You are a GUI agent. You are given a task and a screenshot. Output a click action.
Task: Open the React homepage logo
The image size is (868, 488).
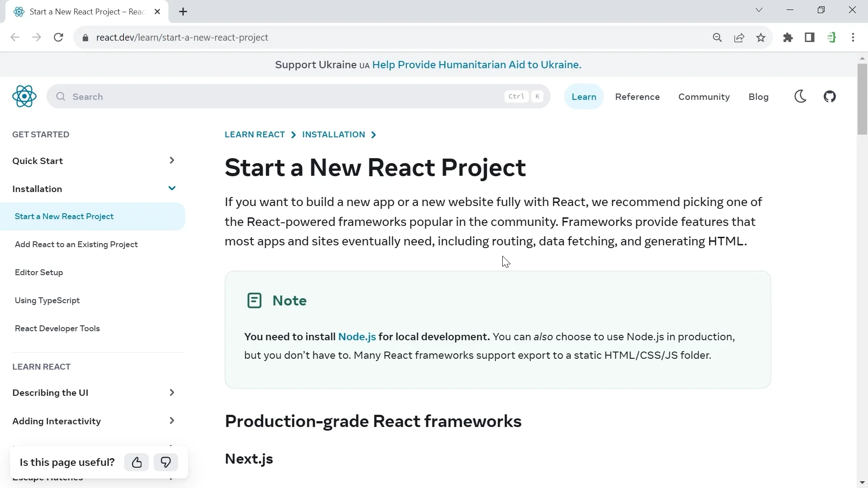[x=24, y=96]
